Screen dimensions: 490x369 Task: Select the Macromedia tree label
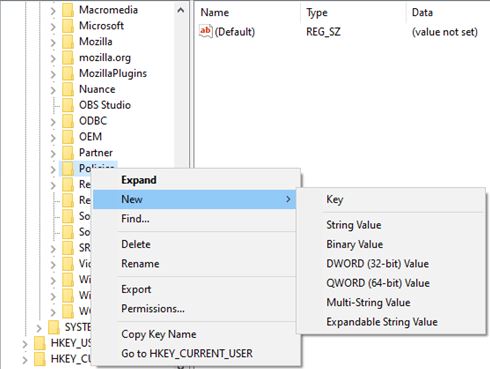(108, 10)
